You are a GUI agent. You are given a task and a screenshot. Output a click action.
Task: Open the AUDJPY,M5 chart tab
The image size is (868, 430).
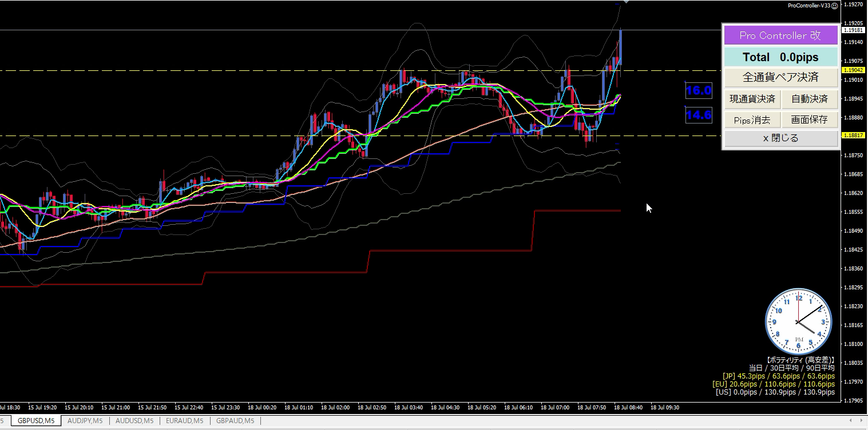click(85, 421)
